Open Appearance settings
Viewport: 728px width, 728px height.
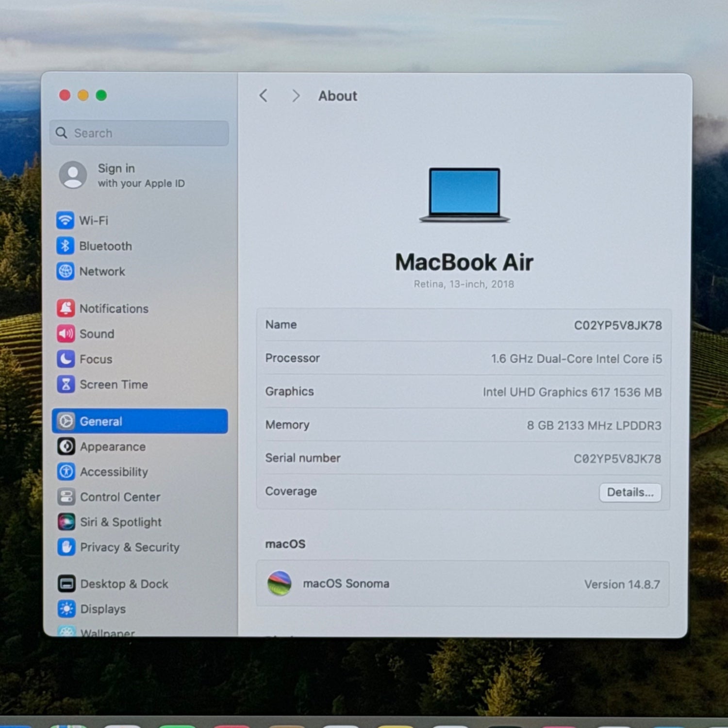pyautogui.click(x=101, y=447)
